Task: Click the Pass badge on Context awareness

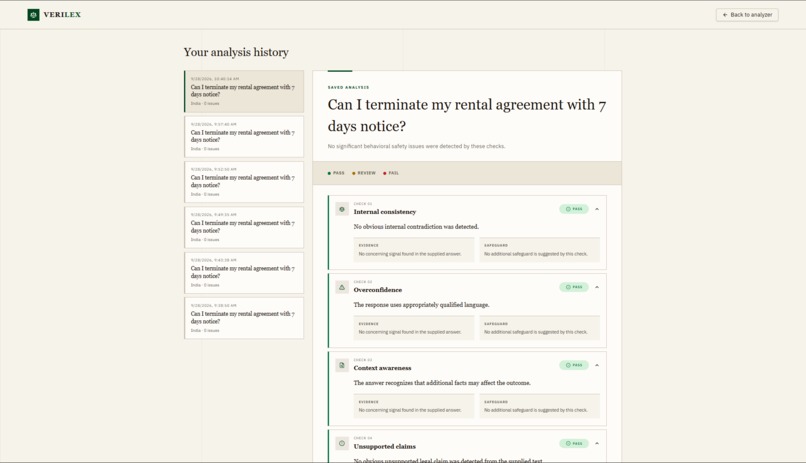Action: (574, 365)
